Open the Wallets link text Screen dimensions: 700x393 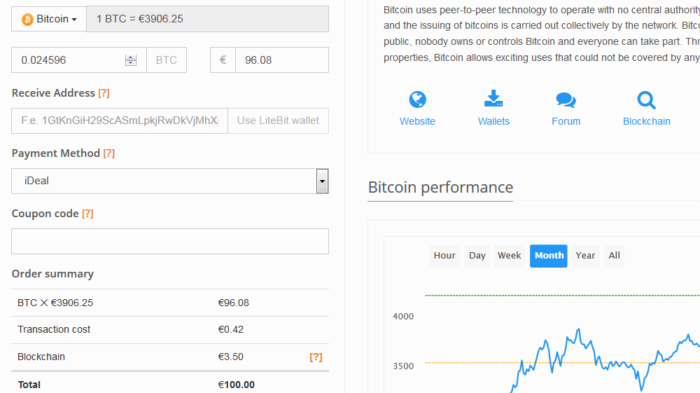click(493, 121)
